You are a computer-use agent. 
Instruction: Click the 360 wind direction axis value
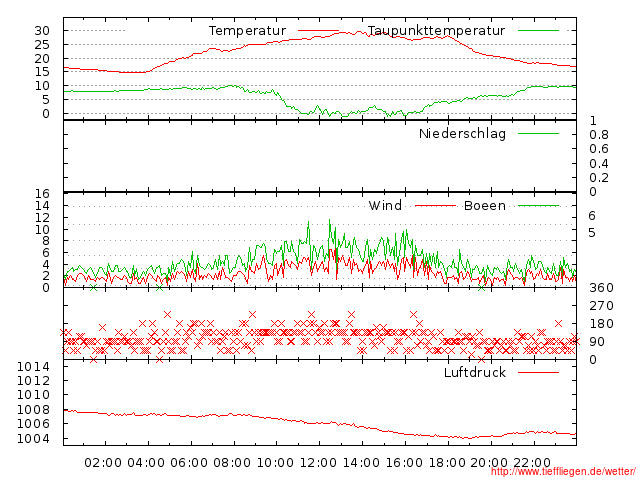coord(601,288)
